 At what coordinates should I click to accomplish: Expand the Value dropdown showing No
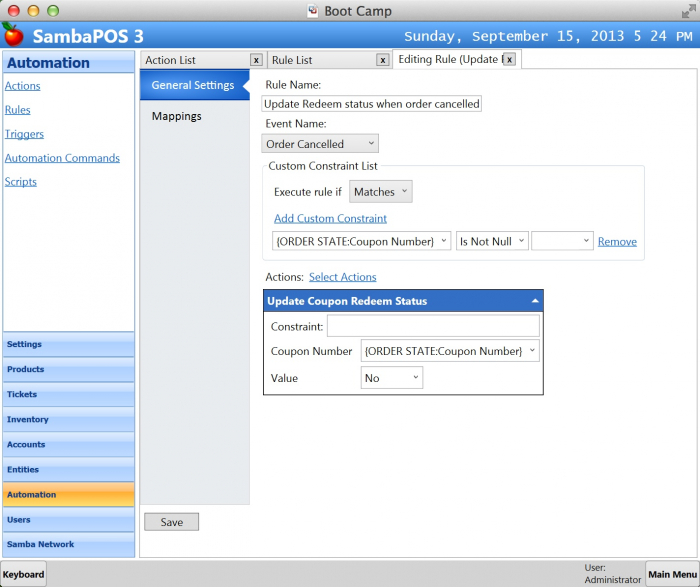tap(392, 378)
